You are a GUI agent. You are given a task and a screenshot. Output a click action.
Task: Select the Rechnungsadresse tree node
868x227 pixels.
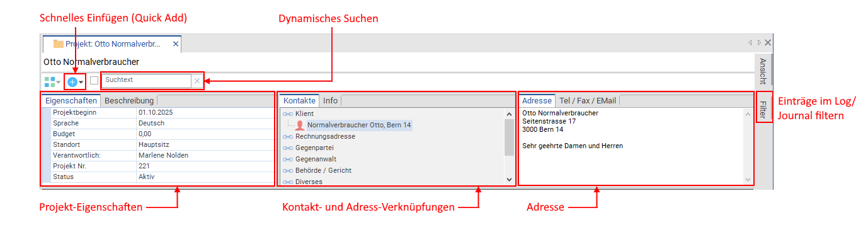click(x=325, y=136)
